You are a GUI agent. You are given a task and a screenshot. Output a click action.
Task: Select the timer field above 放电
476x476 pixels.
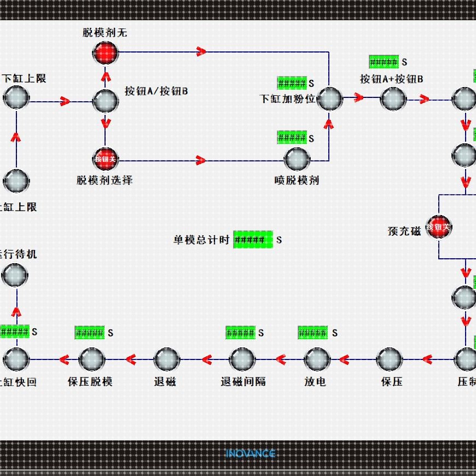pyautogui.click(x=312, y=333)
